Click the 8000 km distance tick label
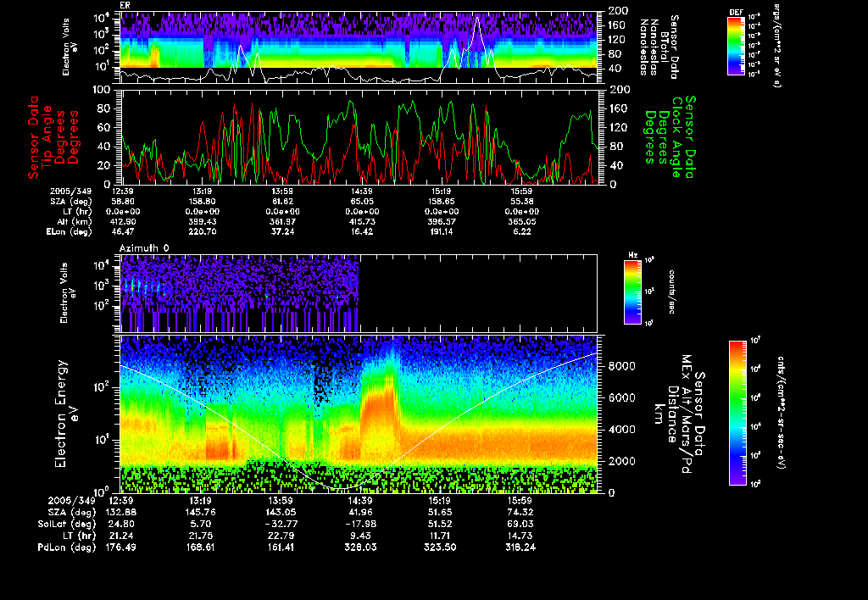 (622, 366)
